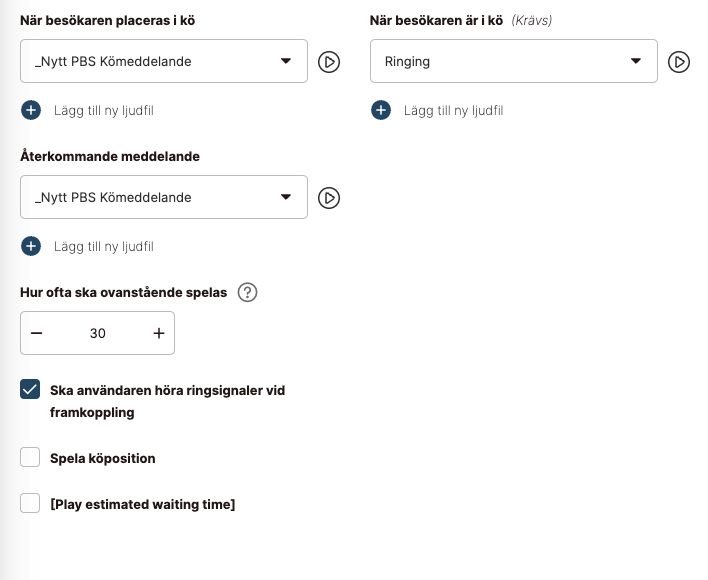Open the 'När besökaren placeras i kö' dropdown
This screenshot has width=708, height=580.
pyautogui.click(x=164, y=61)
